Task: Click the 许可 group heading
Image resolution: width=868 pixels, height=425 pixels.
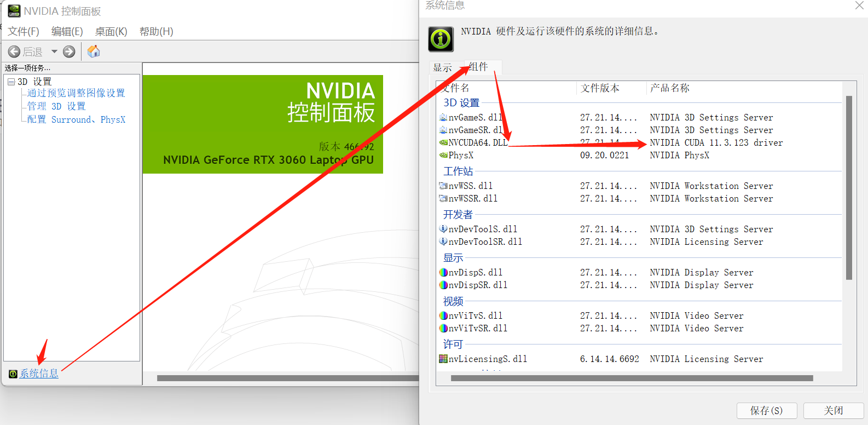Action: click(x=453, y=344)
